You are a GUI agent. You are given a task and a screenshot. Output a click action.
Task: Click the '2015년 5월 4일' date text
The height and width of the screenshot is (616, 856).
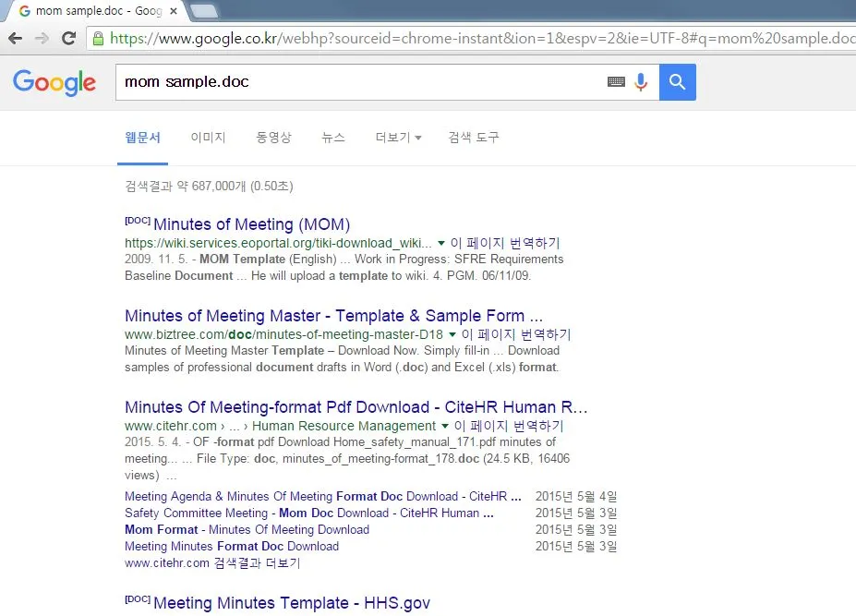576,497
